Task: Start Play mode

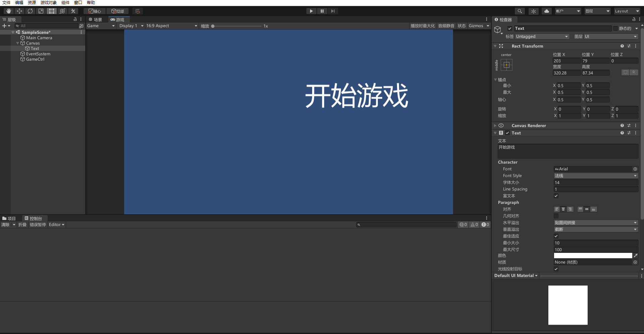Action: pyautogui.click(x=311, y=11)
